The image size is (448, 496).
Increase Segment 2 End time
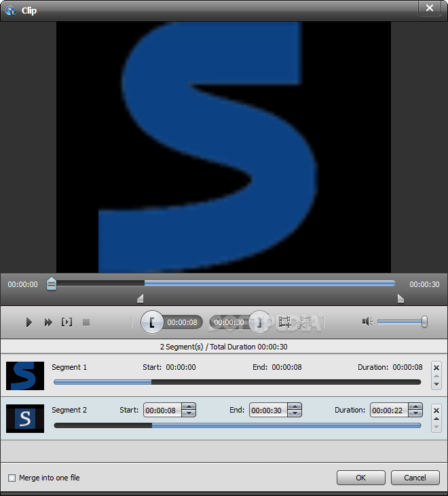(295, 407)
